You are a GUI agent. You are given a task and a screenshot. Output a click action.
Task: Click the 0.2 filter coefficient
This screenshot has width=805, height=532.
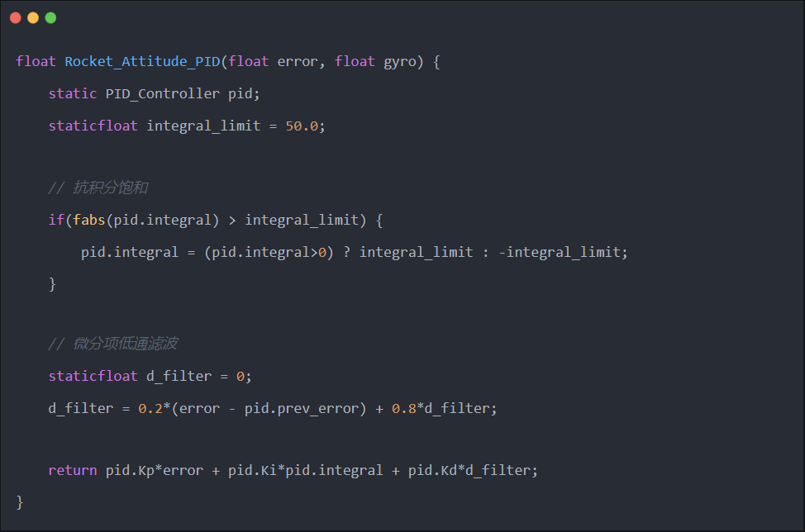(x=150, y=408)
